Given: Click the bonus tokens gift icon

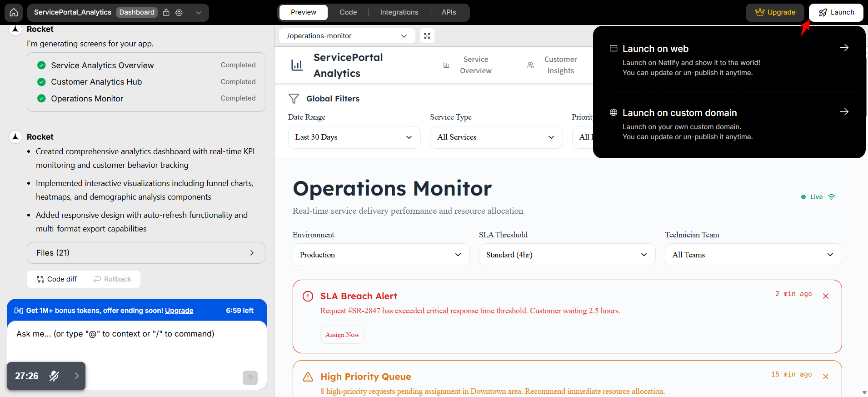Looking at the screenshot, I should pos(19,311).
